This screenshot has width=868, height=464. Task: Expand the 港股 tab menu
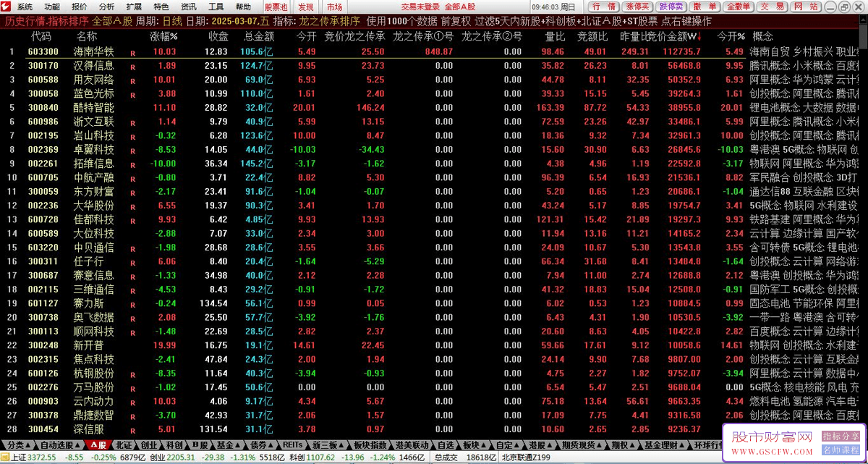click(540, 444)
